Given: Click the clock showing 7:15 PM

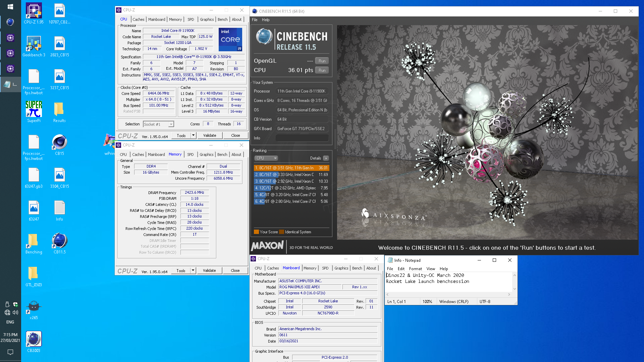Looking at the screenshot, I should [10, 335].
